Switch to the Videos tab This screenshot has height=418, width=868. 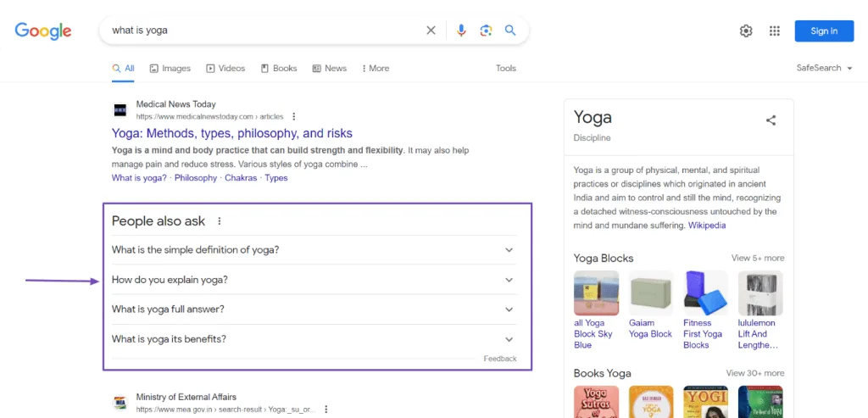click(225, 68)
